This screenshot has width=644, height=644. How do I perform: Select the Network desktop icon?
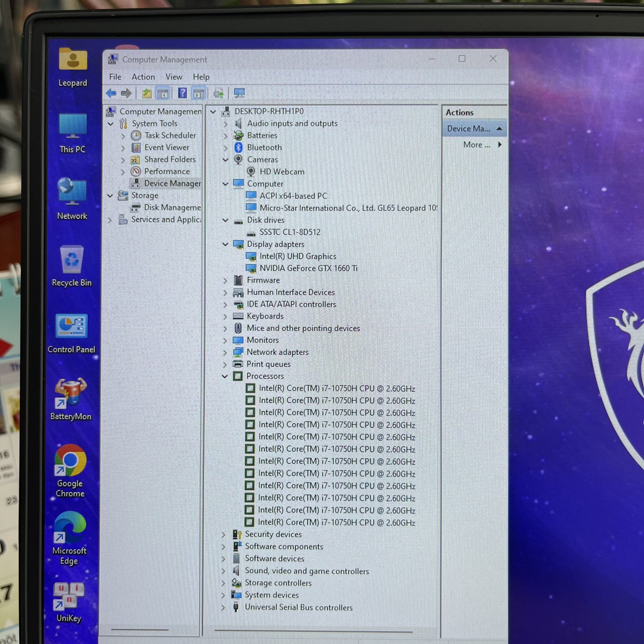(72, 199)
